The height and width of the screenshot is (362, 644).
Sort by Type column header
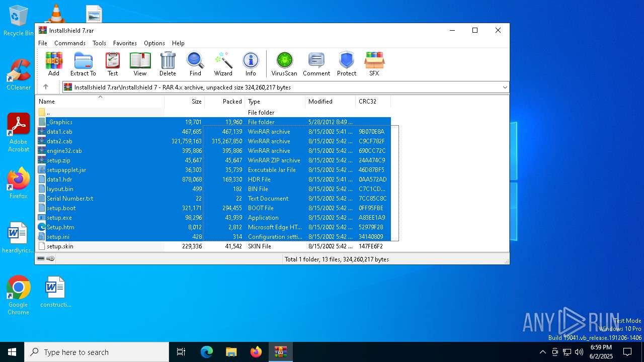pyautogui.click(x=275, y=101)
